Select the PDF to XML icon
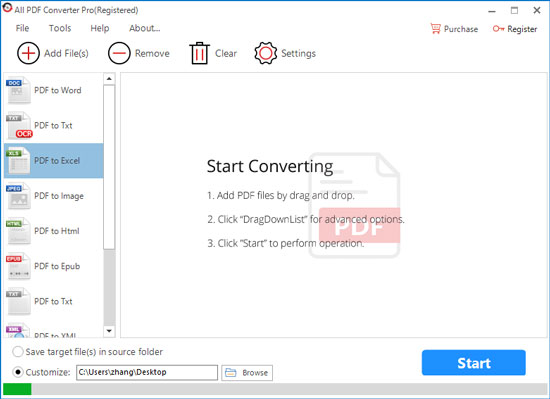Screen dimensions: 550x399 click(x=19, y=330)
